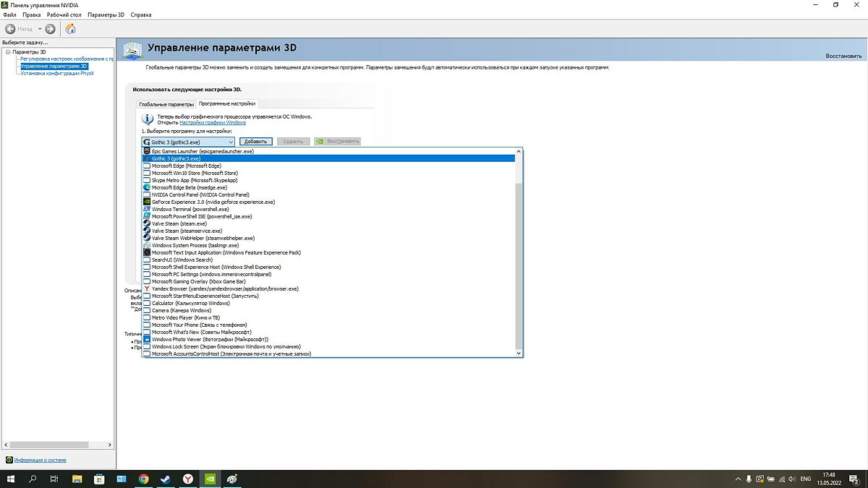868x488 pixels.
Task: Click the NVIDIA icon in the taskbar
Action: click(209, 479)
